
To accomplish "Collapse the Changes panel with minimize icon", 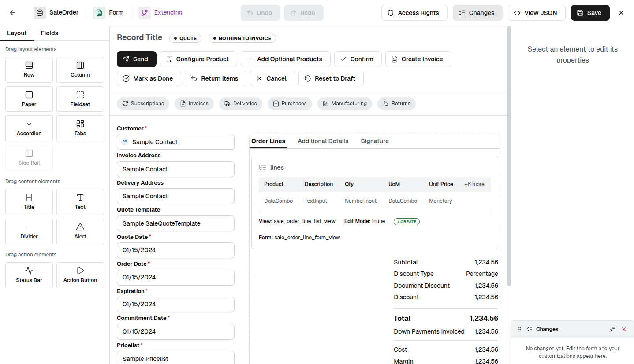I will 612,329.
